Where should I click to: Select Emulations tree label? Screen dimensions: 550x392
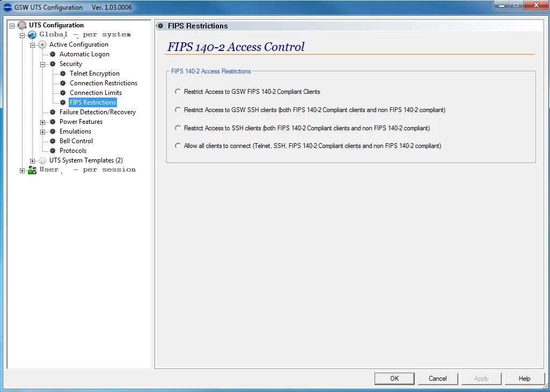point(76,131)
